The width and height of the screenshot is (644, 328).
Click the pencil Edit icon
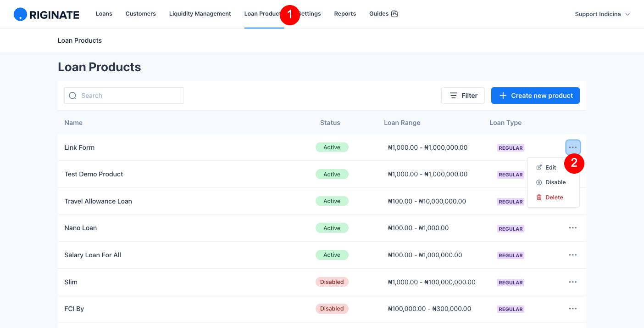(539, 168)
